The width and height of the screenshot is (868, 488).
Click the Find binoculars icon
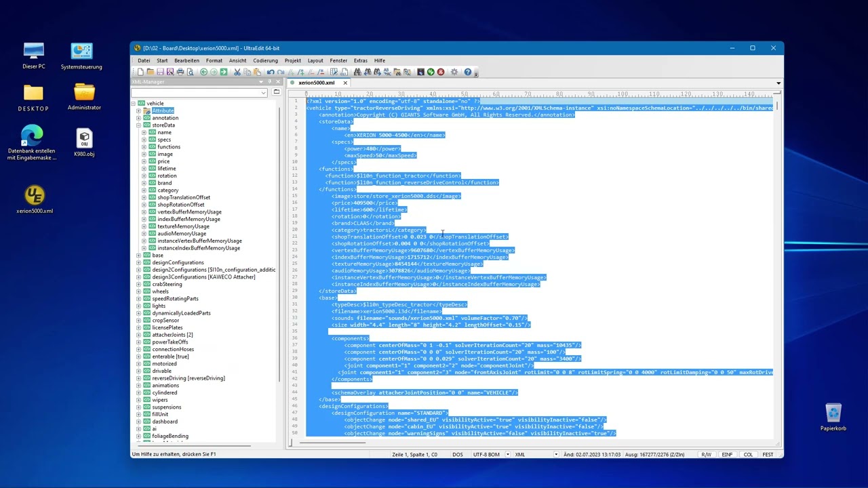[x=357, y=72]
